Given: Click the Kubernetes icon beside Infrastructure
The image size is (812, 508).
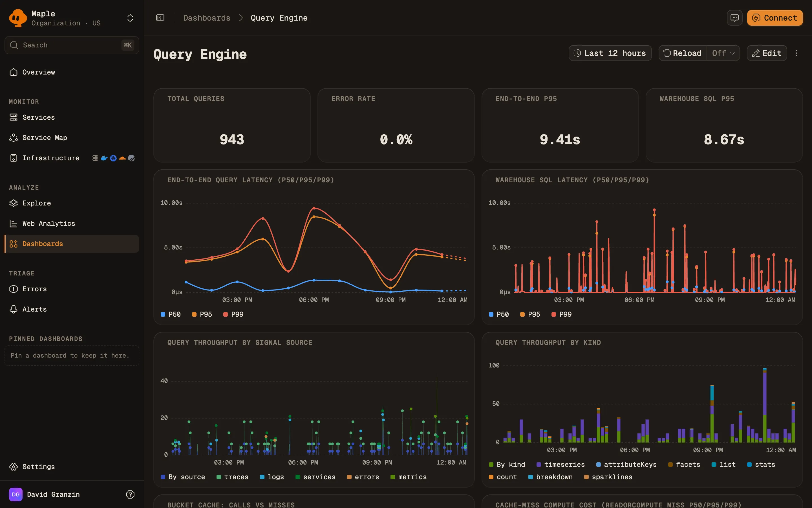Looking at the screenshot, I should click(x=113, y=158).
